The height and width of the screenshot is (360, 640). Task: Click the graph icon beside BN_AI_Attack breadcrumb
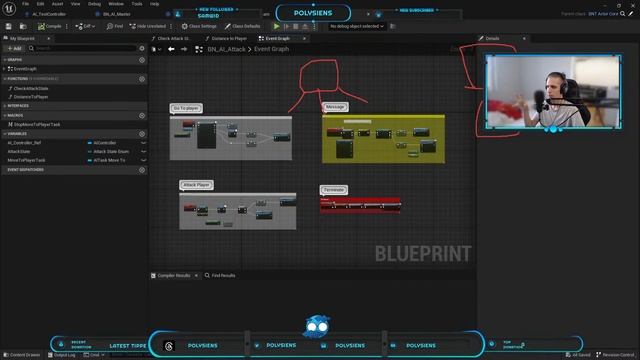199,49
